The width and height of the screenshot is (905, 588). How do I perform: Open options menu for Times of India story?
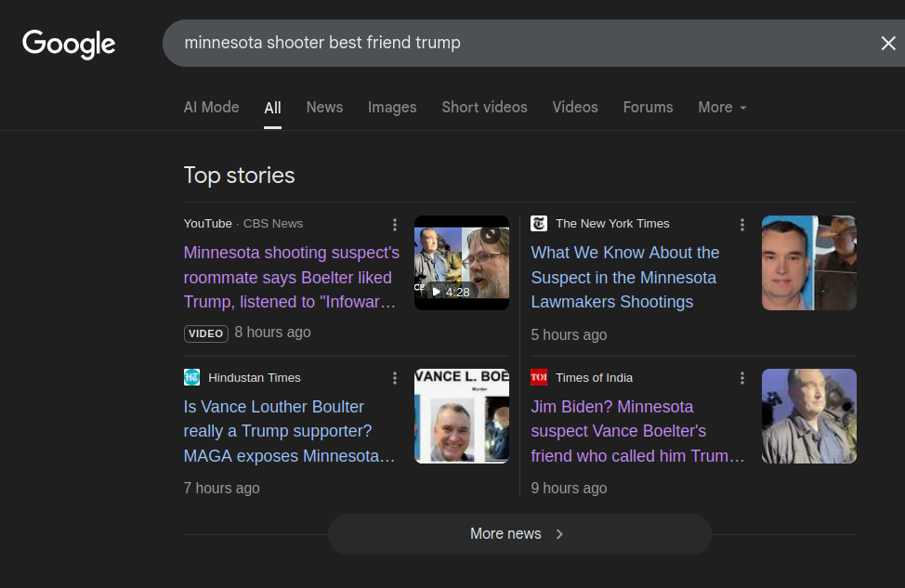pos(742,378)
